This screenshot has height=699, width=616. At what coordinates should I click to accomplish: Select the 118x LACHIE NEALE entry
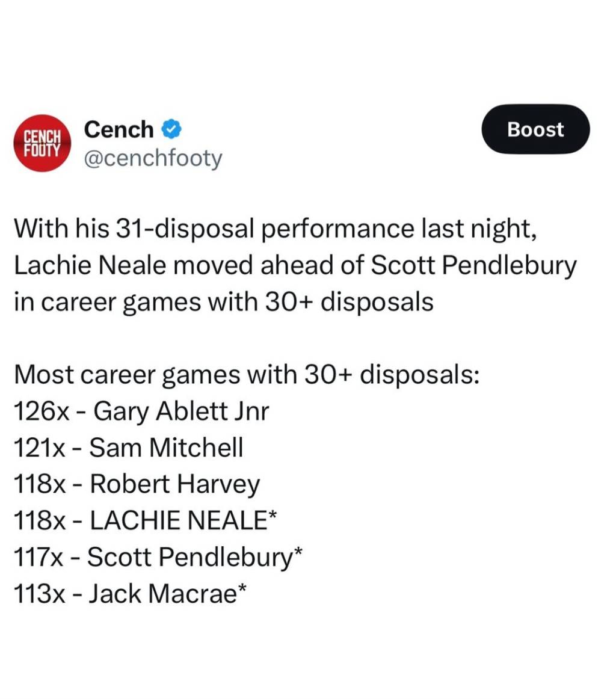coord(144,520)
